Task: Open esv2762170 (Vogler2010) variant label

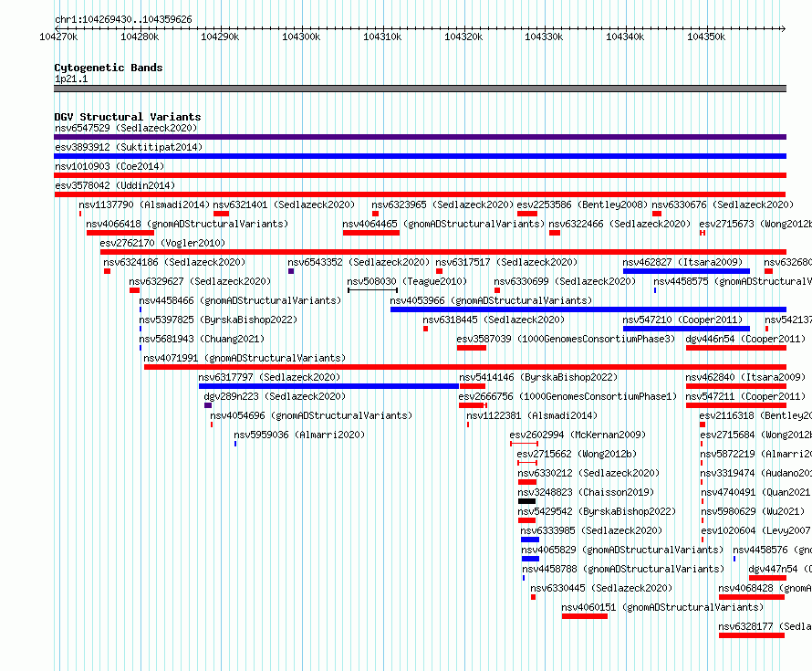Action: 162,243
